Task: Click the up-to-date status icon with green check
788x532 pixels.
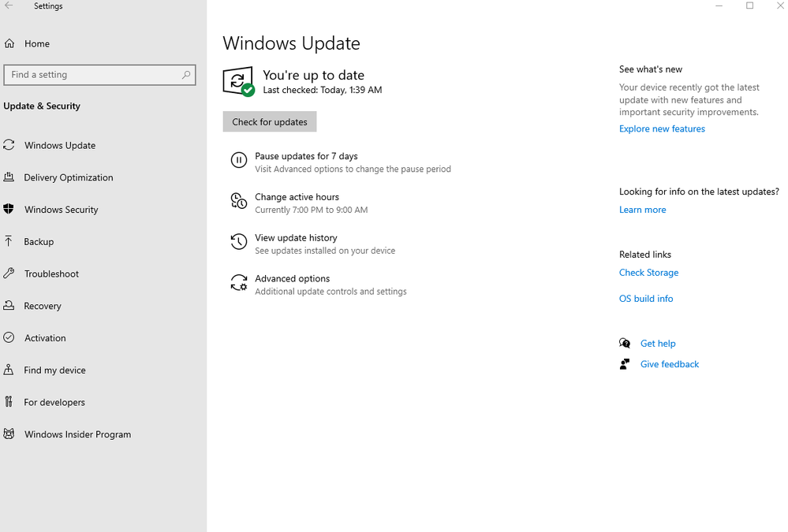Action: pyautogui.click(x=239, y=81)
